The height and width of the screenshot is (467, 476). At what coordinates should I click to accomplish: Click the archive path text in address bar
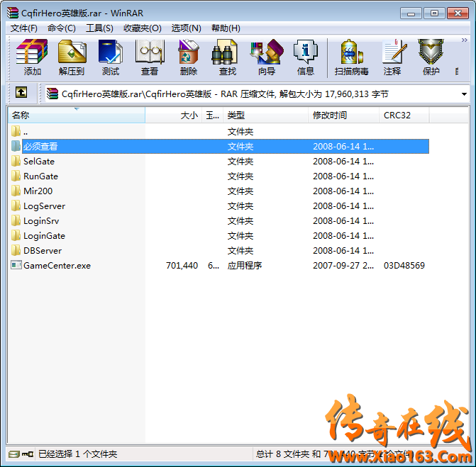point(225,94)
